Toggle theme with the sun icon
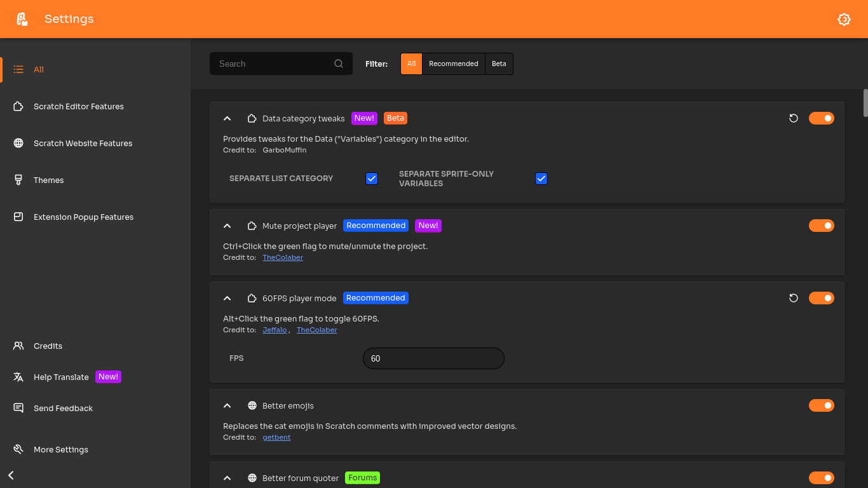868x488 pixels. pos(844,19)
